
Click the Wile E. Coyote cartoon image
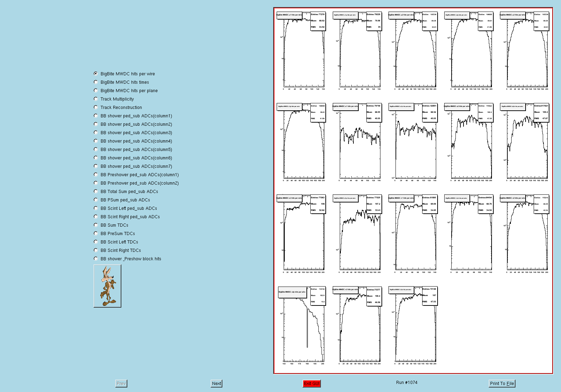pos(107,286)
